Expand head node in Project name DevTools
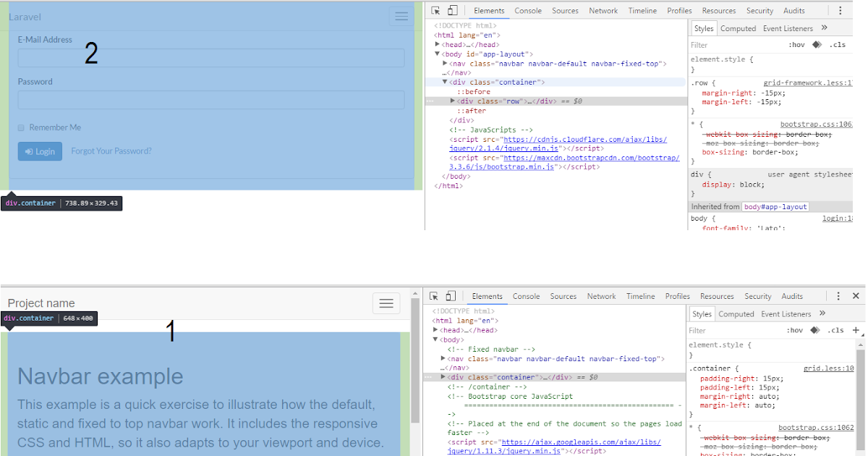 point(435,330)
